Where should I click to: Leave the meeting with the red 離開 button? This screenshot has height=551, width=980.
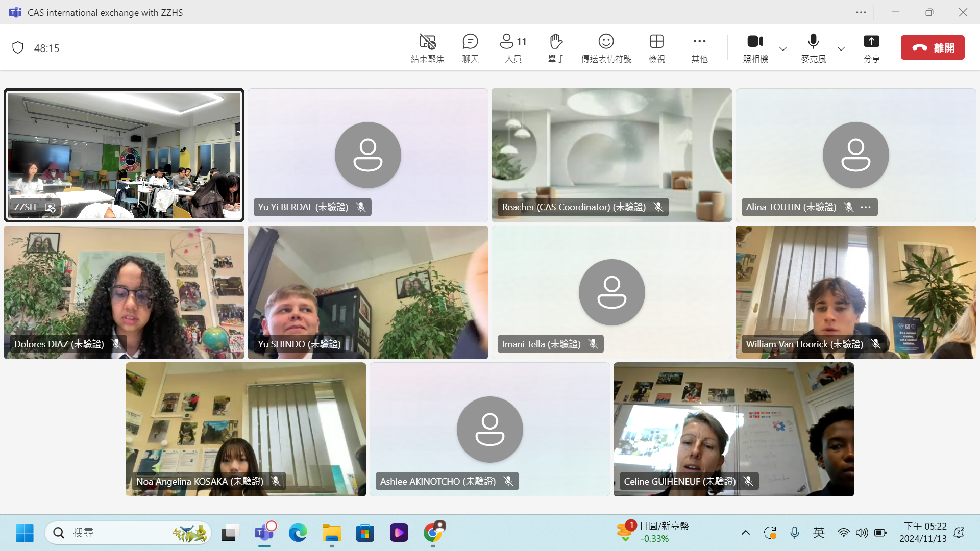coord(932,47)
